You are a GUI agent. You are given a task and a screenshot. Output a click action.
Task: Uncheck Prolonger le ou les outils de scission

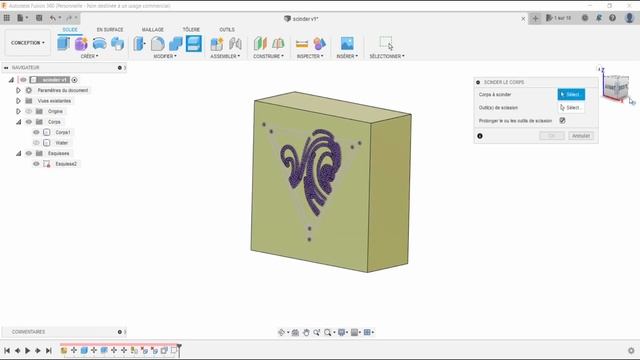(562, 120)
